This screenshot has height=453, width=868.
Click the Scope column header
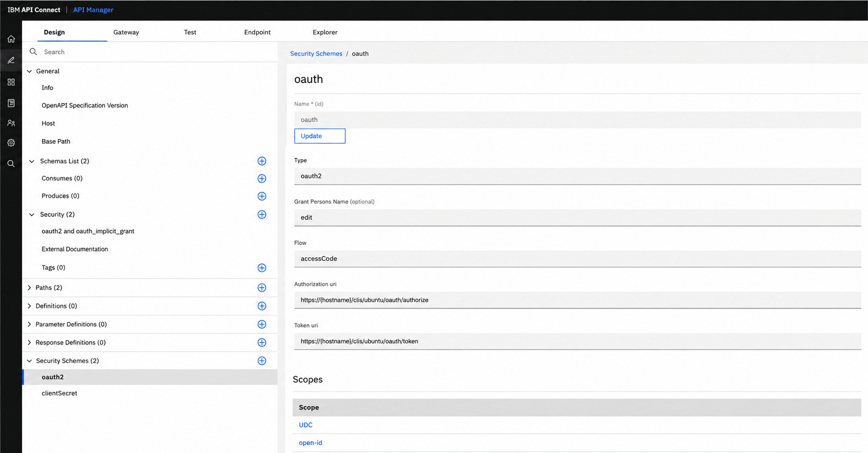coord(309,407)
